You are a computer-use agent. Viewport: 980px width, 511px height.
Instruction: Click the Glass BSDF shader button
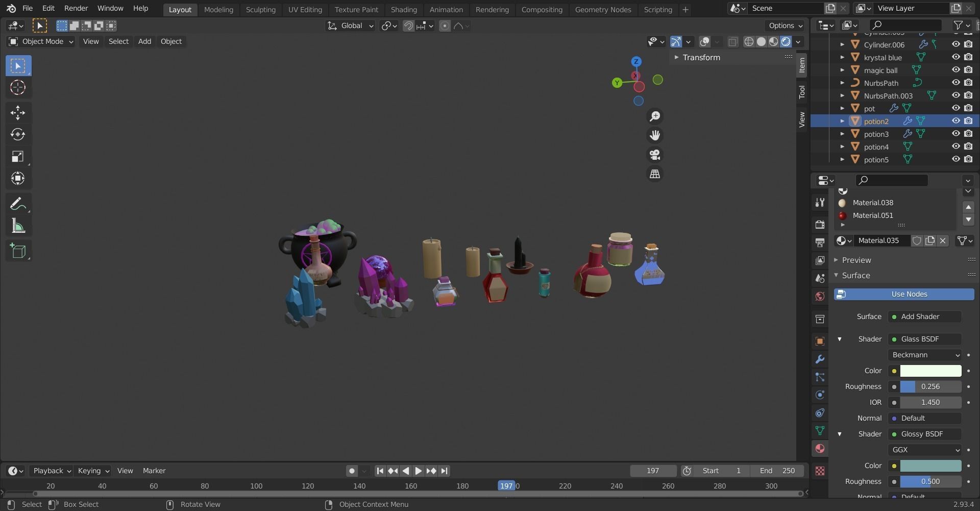[925, 339]
